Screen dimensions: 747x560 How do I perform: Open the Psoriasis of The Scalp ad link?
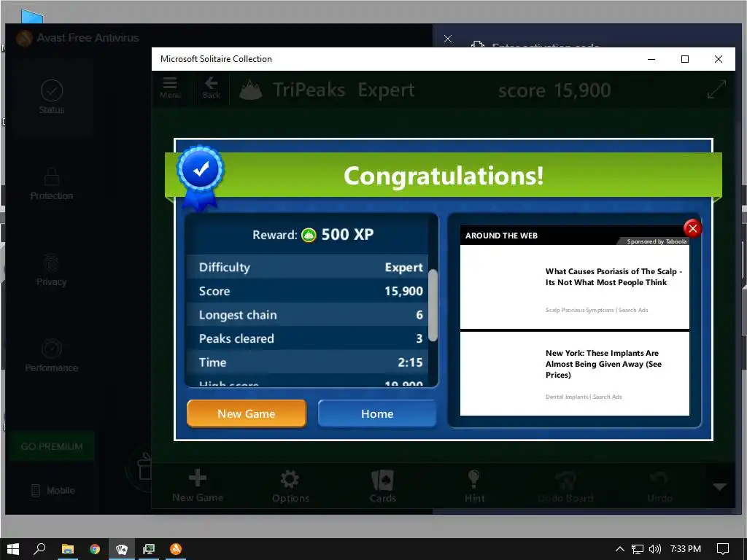pyautogui.click(x=575, y=287)
